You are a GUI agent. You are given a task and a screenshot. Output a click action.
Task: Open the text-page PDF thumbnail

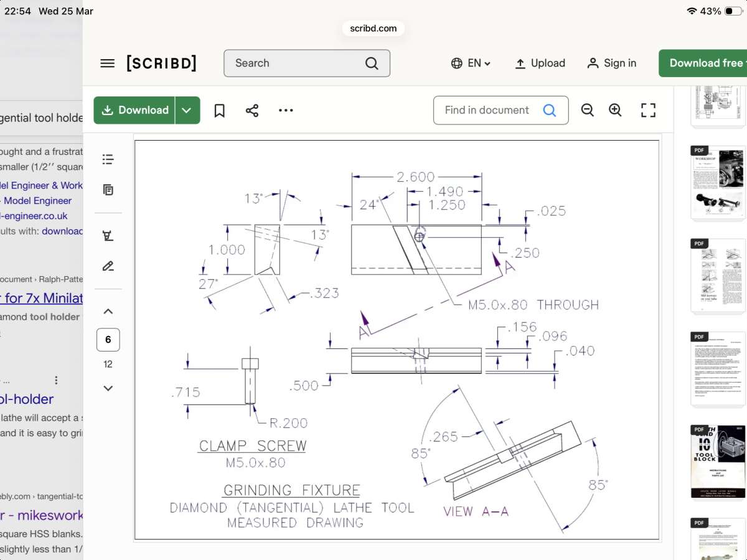(718, 368)
